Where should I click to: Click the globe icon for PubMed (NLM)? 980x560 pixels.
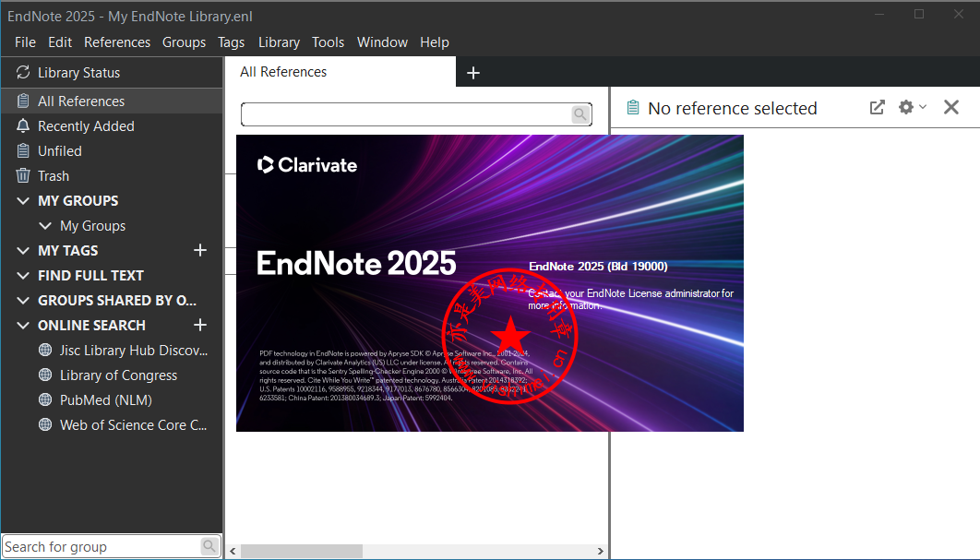[45, 400]
